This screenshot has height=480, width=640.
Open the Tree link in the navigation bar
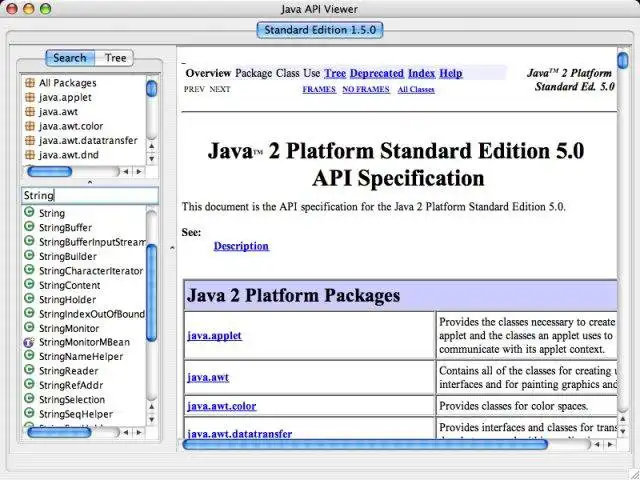point(335,73)
